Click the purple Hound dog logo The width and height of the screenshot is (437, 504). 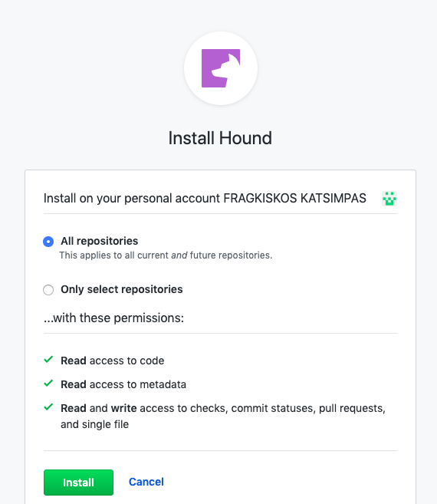click(x=221, y=68)
